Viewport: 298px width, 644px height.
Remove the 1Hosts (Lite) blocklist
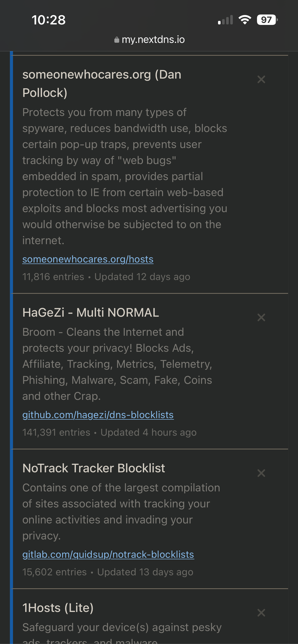click(x=261, y=613)
